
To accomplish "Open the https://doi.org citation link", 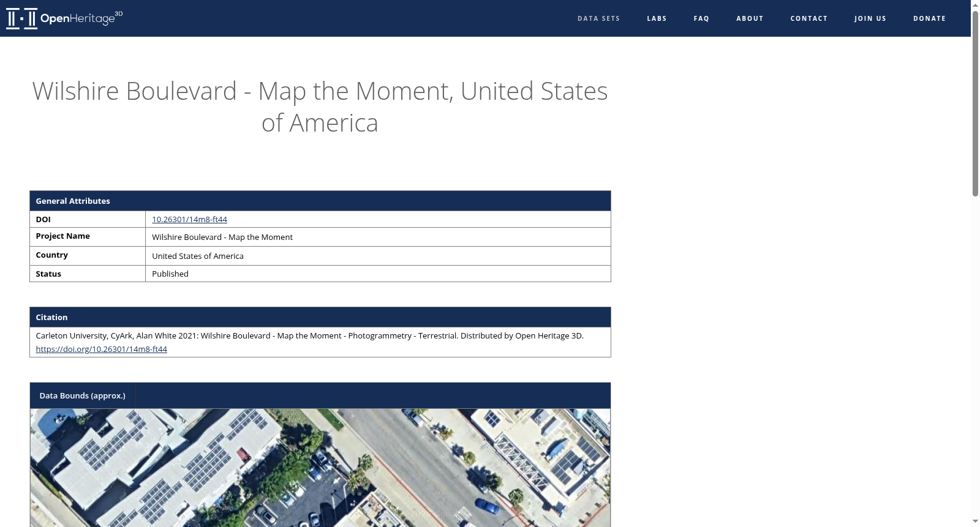I will pos(101,349).
